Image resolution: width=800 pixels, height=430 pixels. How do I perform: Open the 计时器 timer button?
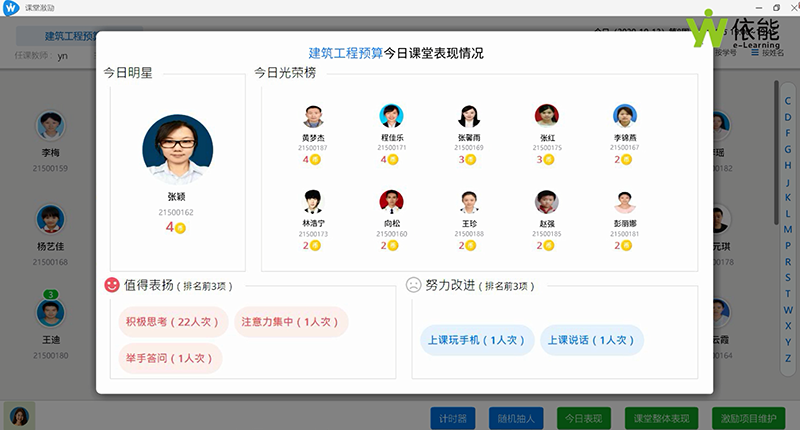(x=449, y=417)
